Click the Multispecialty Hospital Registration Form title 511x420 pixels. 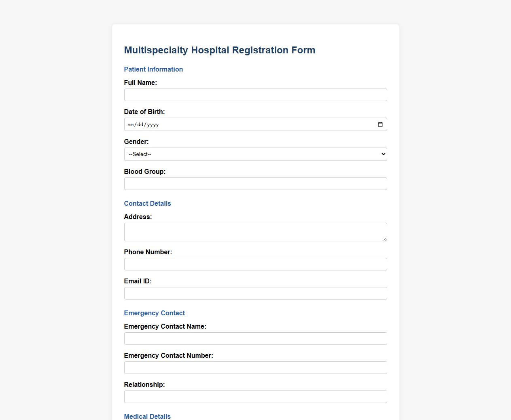tap(219, 50)
